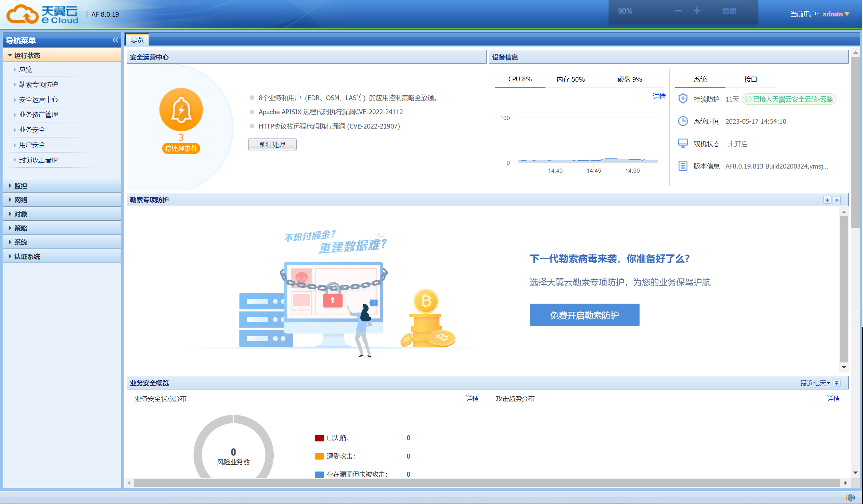The width and height of the screenshot is (863, 504).
Task: Collapse the 业务安全概览 panel icon
Action: click(x=837, y=383)
